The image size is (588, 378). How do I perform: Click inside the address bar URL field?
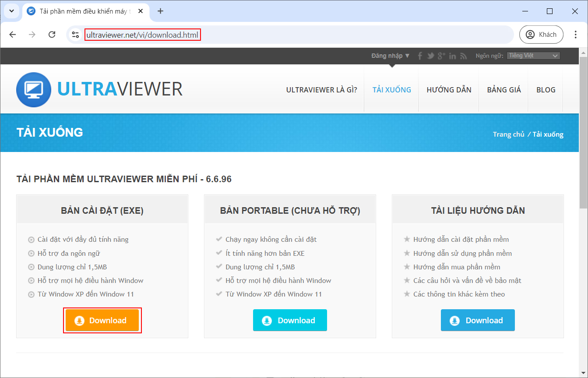[142, 34]
